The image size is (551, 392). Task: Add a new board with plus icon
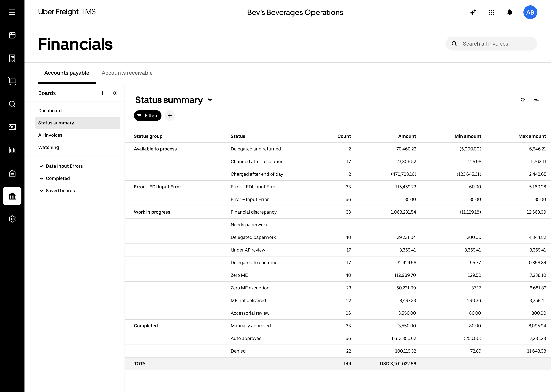point(103,93)
